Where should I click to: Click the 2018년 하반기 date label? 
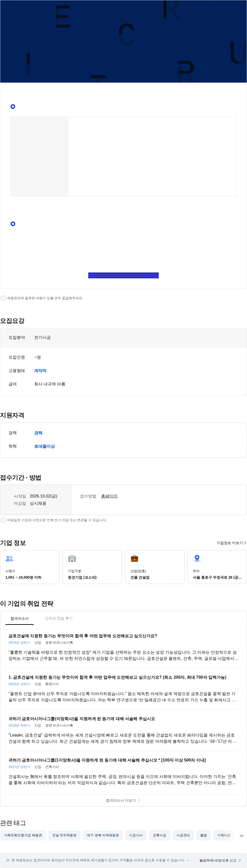[19, 726]
